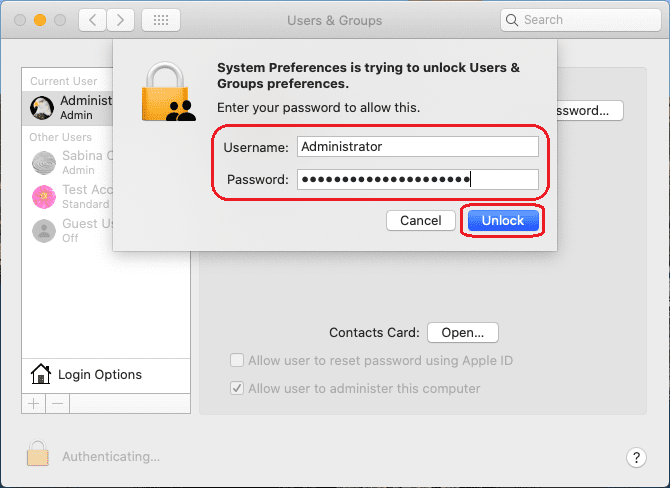Click the plus button to add user

coord(34,403)
